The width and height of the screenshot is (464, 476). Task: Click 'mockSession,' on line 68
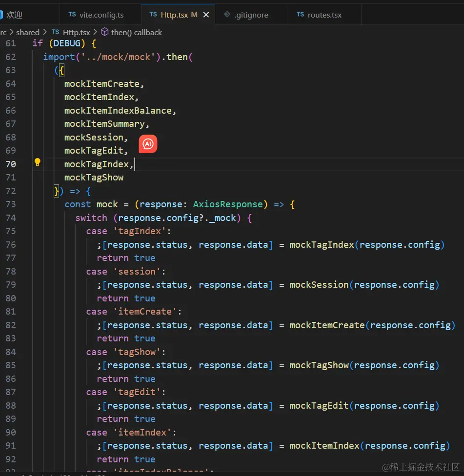click(96, 138)
